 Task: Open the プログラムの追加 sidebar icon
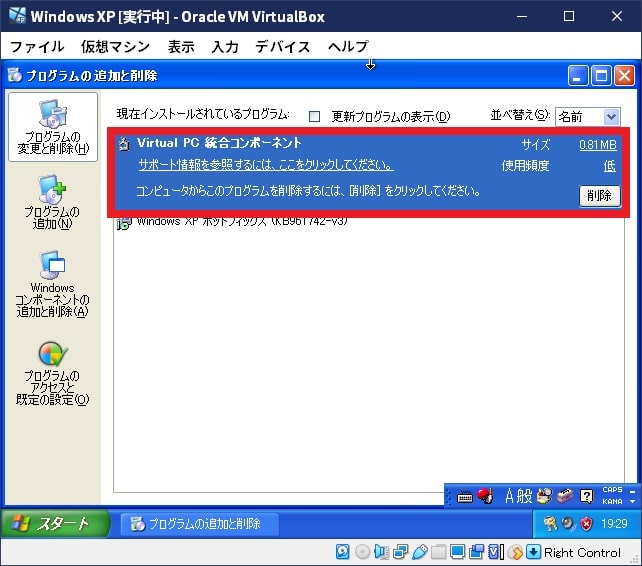[52, 202]
